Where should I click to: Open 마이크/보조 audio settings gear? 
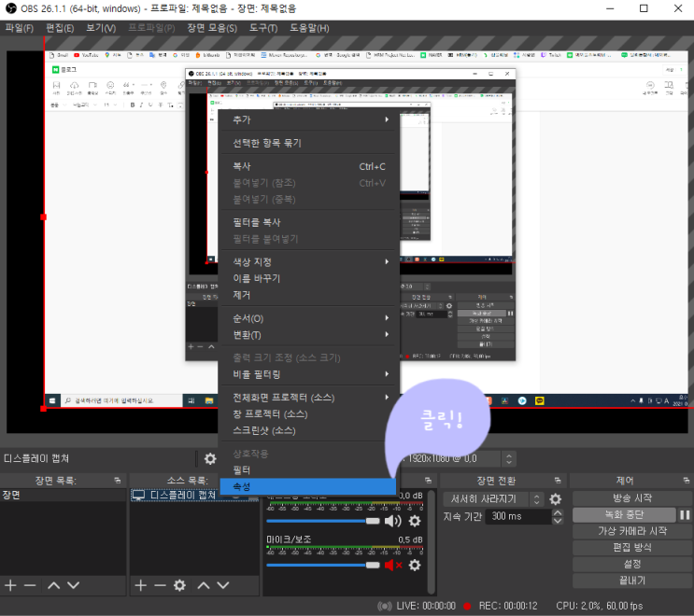click(x=415, y=565)
